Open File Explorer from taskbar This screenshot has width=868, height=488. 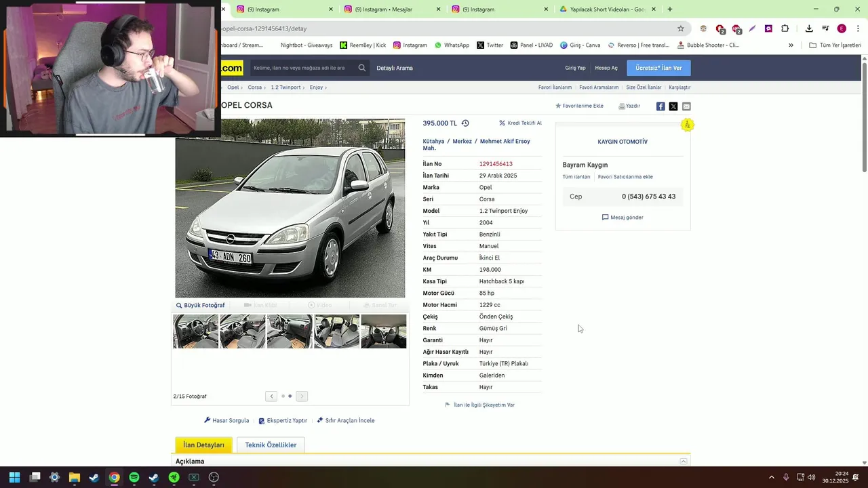(x=75, y=477)
